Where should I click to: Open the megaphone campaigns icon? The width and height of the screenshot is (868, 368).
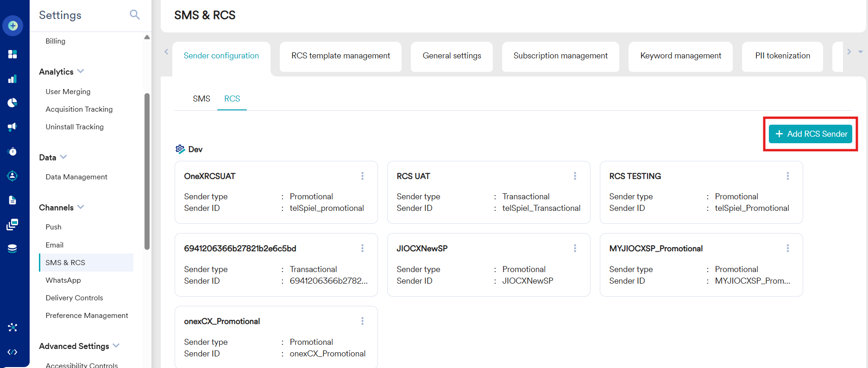click(x=13, y=127)
